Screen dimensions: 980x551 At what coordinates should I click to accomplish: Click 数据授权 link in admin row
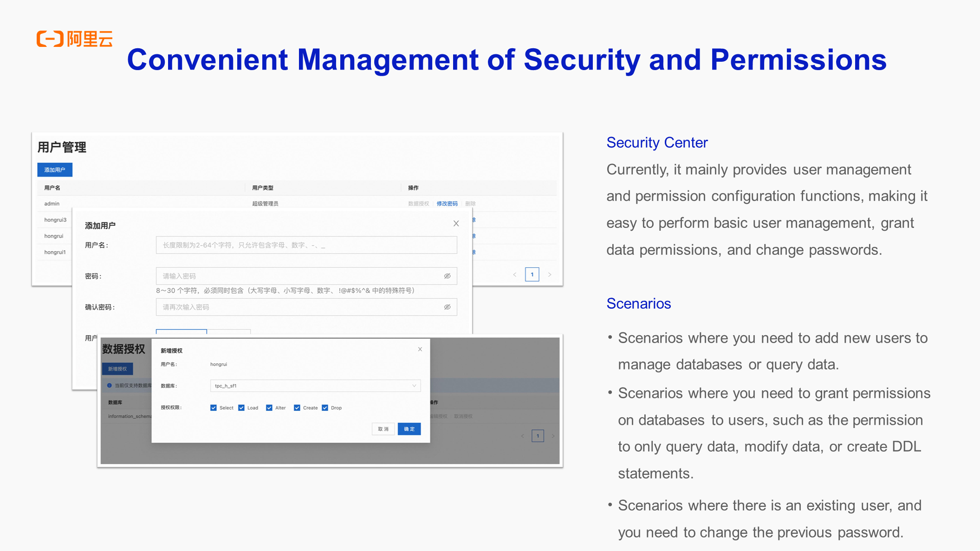coord(419,204)
